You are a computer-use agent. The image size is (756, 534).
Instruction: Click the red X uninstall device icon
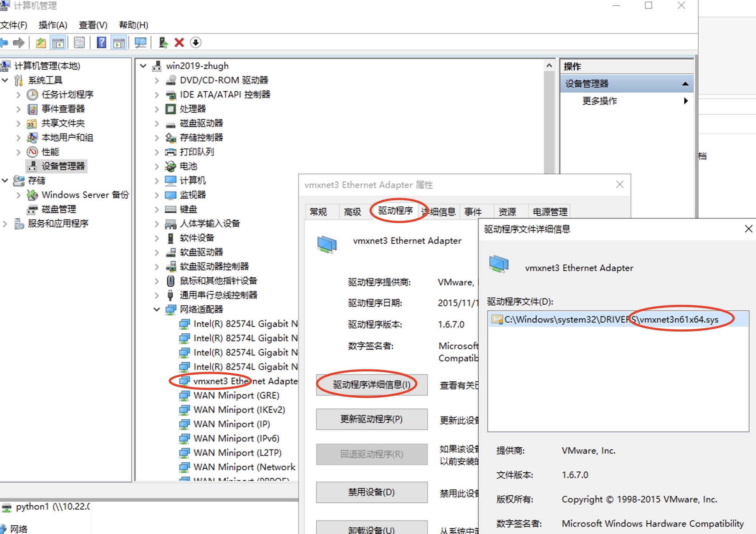(179, 43)
